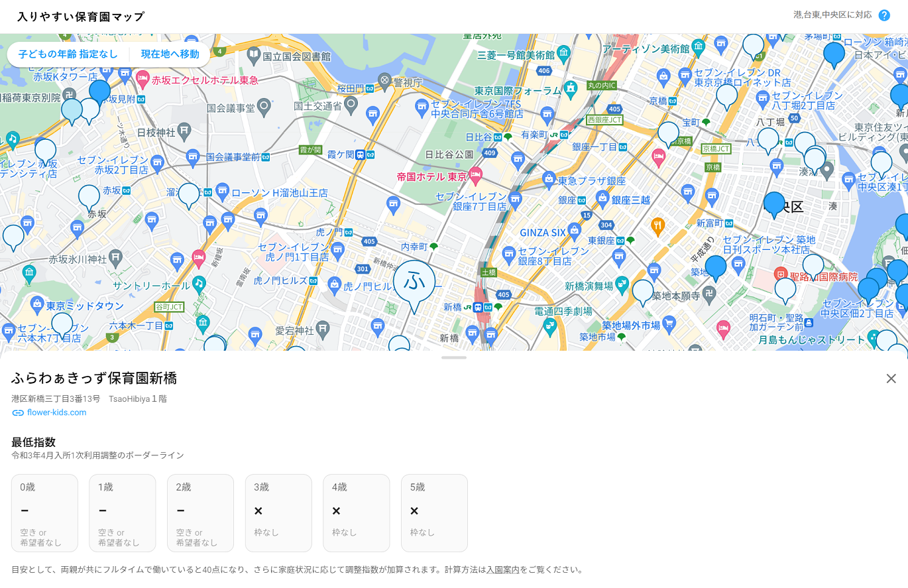Select the nursery pin above 六本木7丁目店 label
The width and height of the screenshot is (908, 588).
62,325
